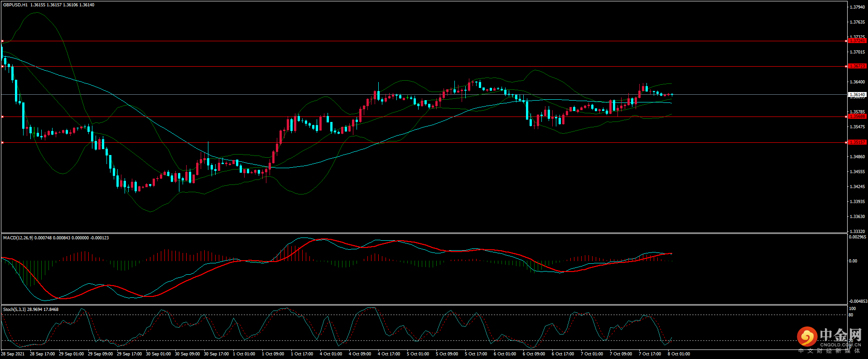868x359 pixels.
Task: Click the 30 Sep 17:00 time label
Action: 217,354
